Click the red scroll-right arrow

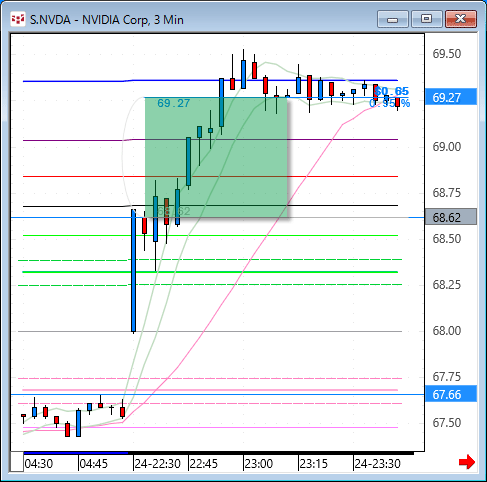[x=467, y=462]
